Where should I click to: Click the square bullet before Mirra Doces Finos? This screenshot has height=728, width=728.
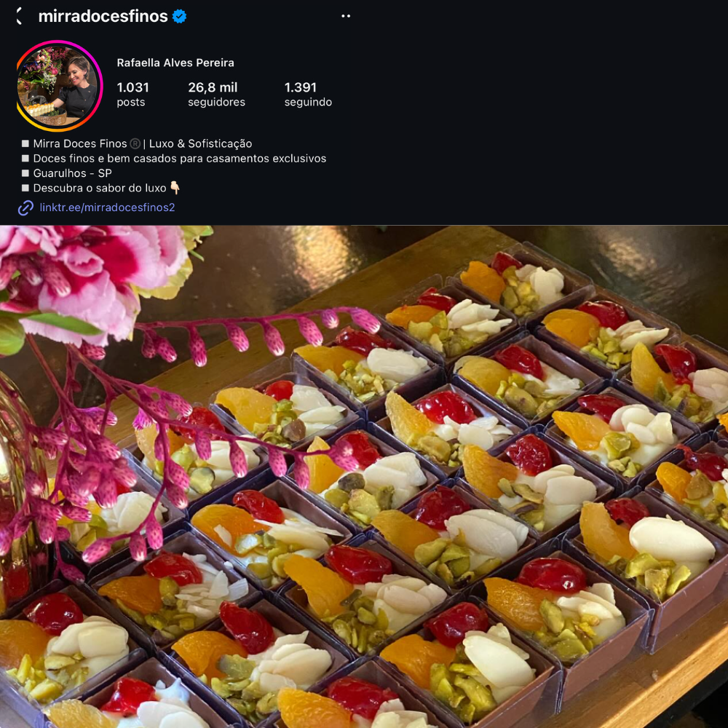click(x=25, y=143)
